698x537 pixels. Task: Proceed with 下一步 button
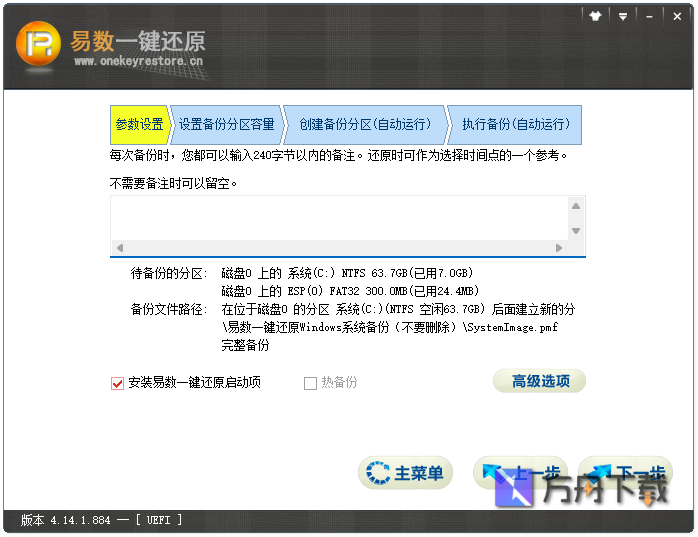click(625, 473)
